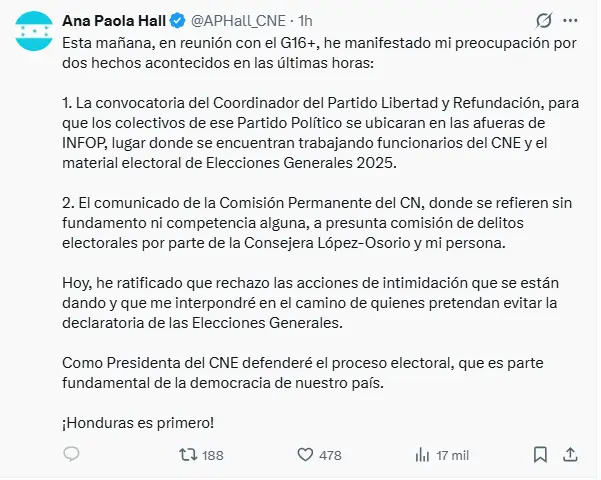Image resolution: width=601 pixels, height=480 pixels.
Task: Click the 188 reposts count
Action: coord(212,455)
